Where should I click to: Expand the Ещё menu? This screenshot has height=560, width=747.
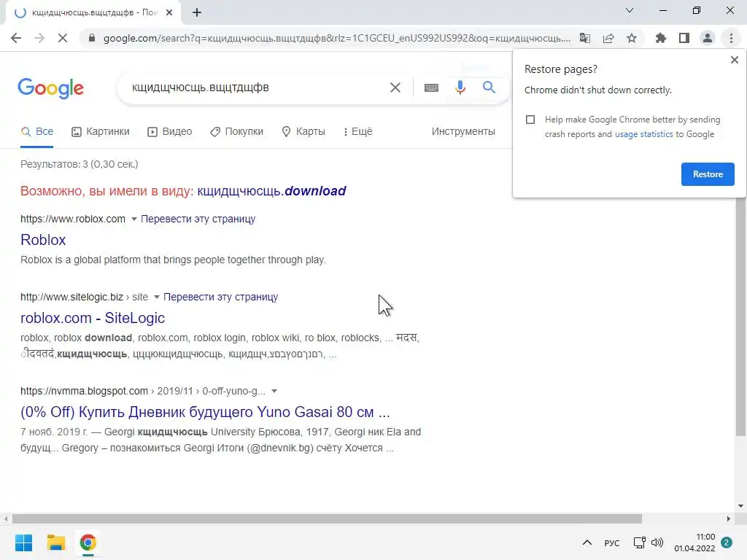pyautogui.click(x=357, y=131)
